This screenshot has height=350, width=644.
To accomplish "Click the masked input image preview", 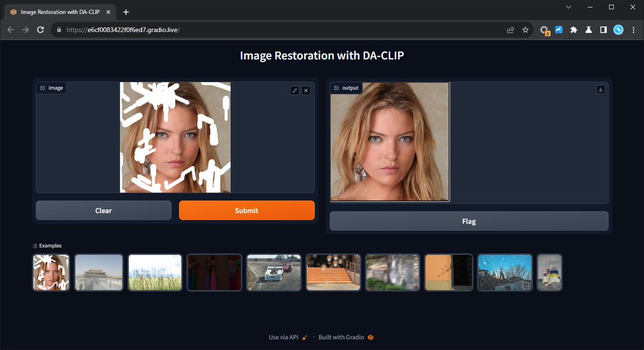I will coord(175,137).
